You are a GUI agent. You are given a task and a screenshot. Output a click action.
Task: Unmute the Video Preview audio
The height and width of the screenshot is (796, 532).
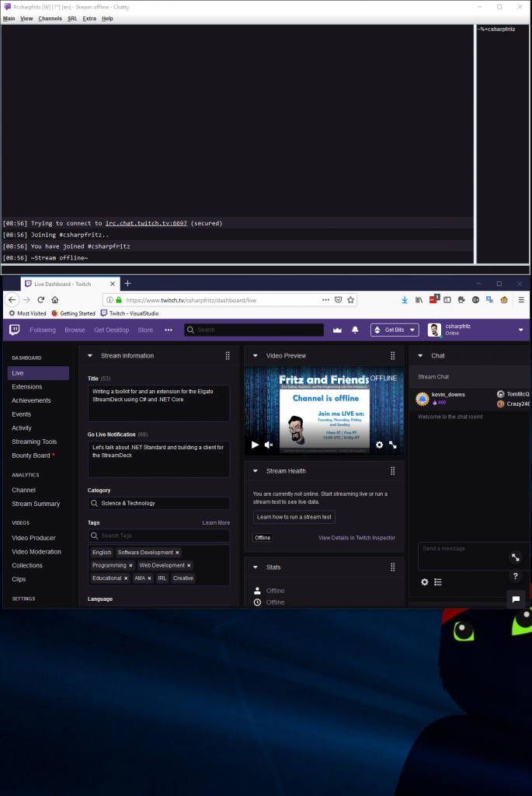(269, 445)
